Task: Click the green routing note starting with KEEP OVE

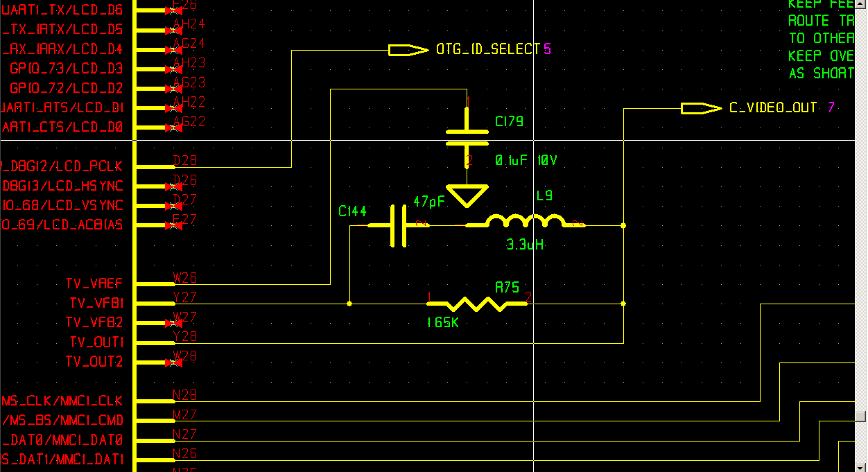Action: tap(821, 55)
